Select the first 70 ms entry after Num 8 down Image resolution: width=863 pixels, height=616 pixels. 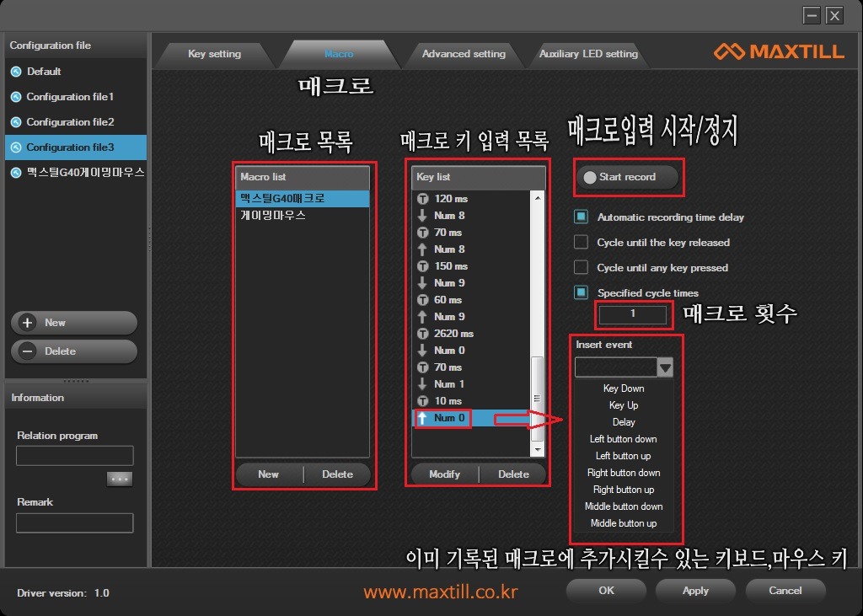470,233
